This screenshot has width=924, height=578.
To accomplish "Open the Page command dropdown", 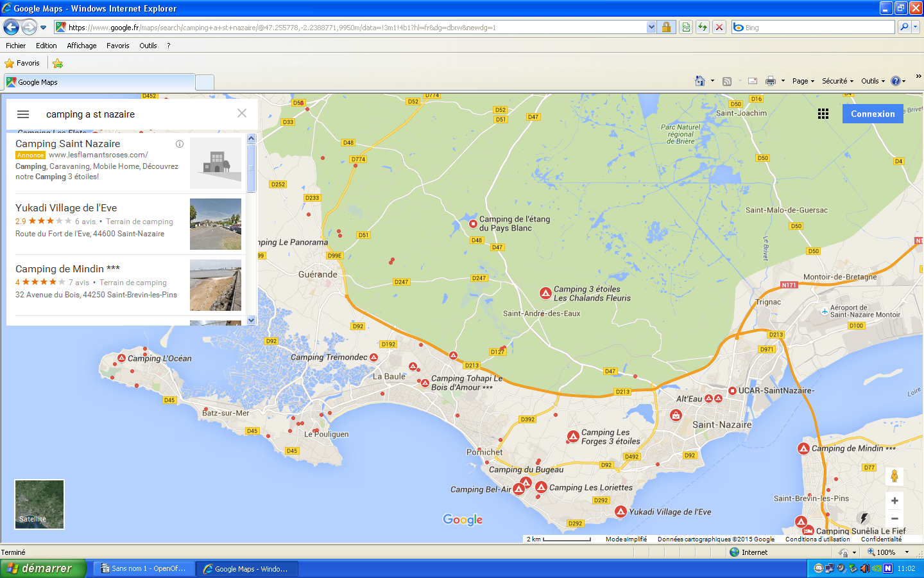I will tap(803, 81).
